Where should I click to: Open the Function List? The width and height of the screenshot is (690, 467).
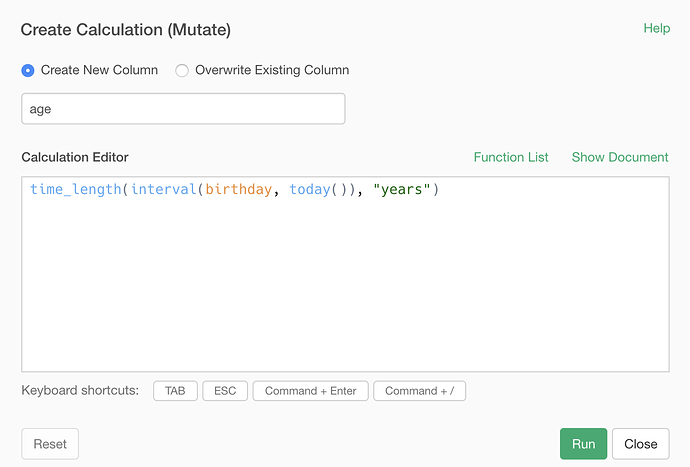(511, 157)
